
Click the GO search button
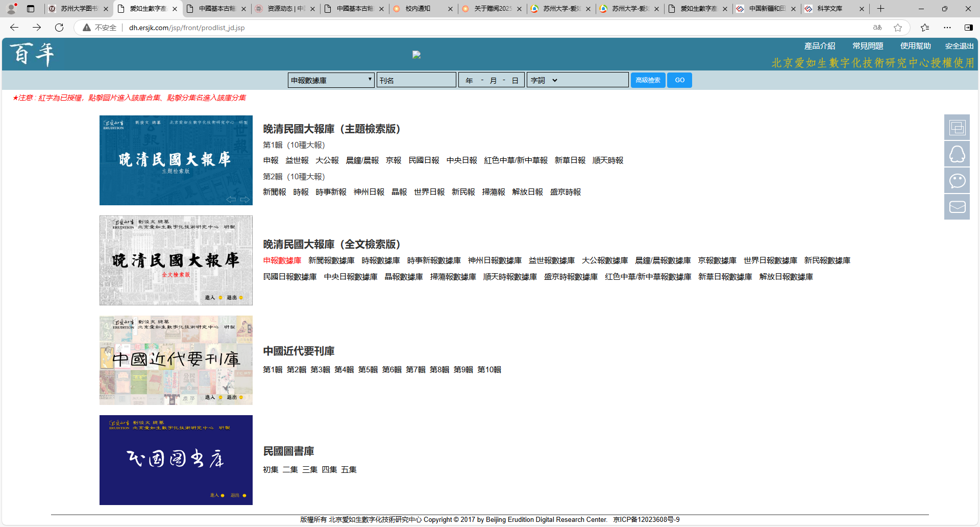tap(679, 80)
